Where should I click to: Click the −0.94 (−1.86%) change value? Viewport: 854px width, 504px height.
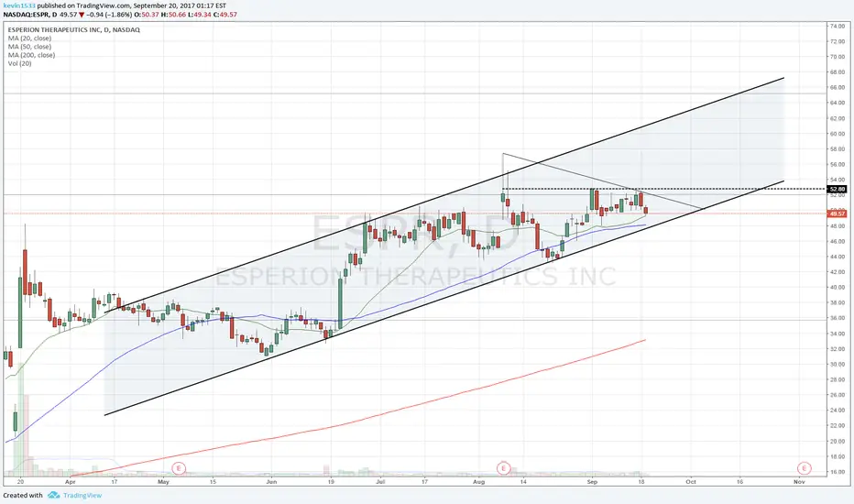(x=109, y=14)
